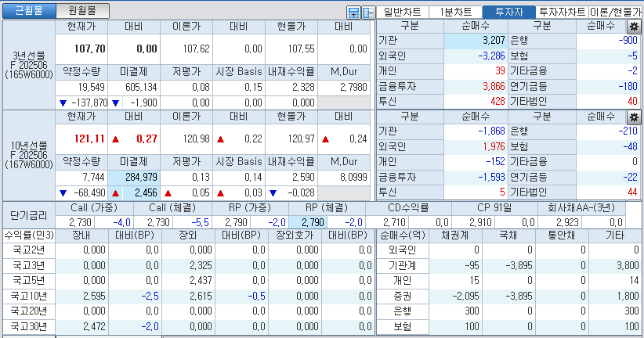The image size is (644, 338).
Task: Click the implied yield value 2.590
Action: (x=303, y=177)
